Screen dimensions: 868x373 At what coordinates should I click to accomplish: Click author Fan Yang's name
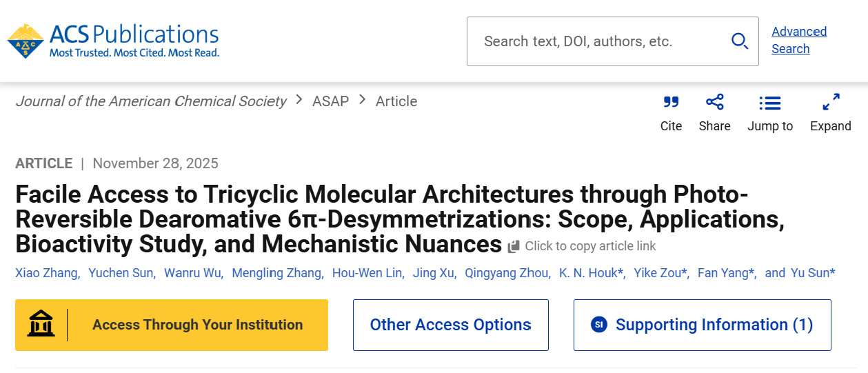coord(725,273)
